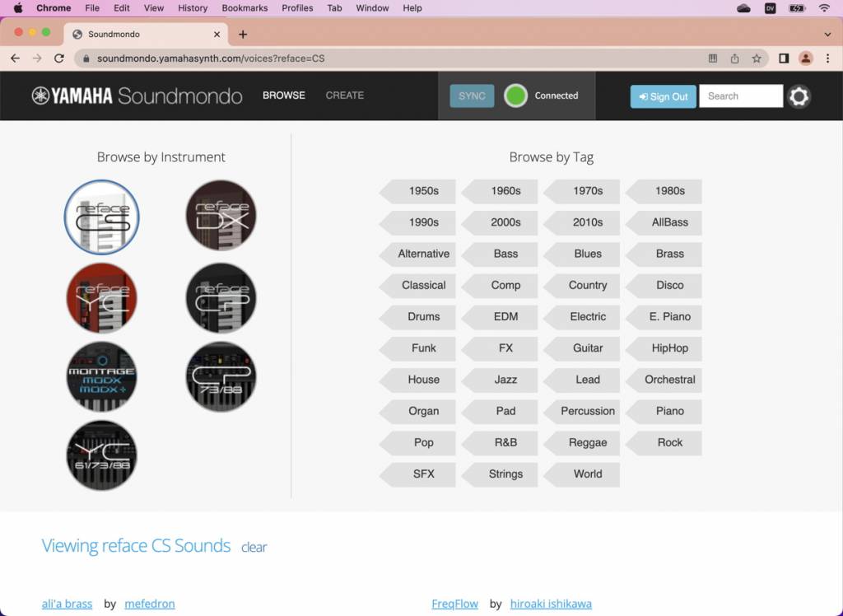Switch to the CREATE tab
This screenshot has width=843, height=616.
click(344, 96)
